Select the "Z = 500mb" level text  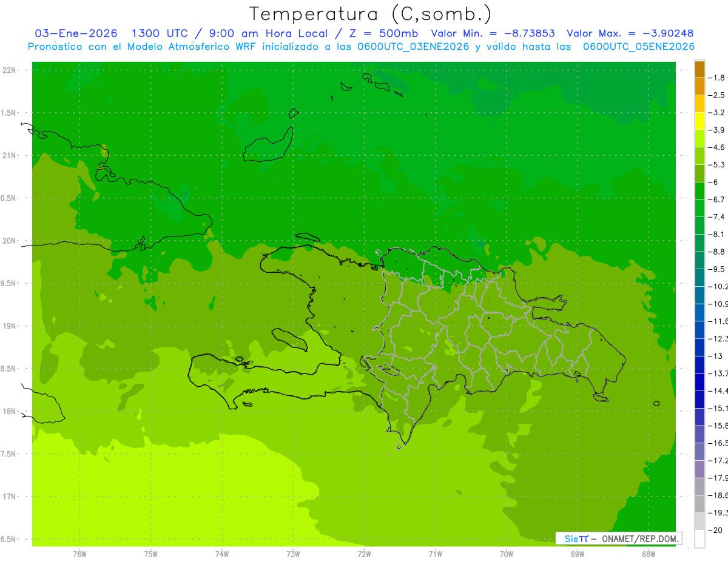(383, 33)
